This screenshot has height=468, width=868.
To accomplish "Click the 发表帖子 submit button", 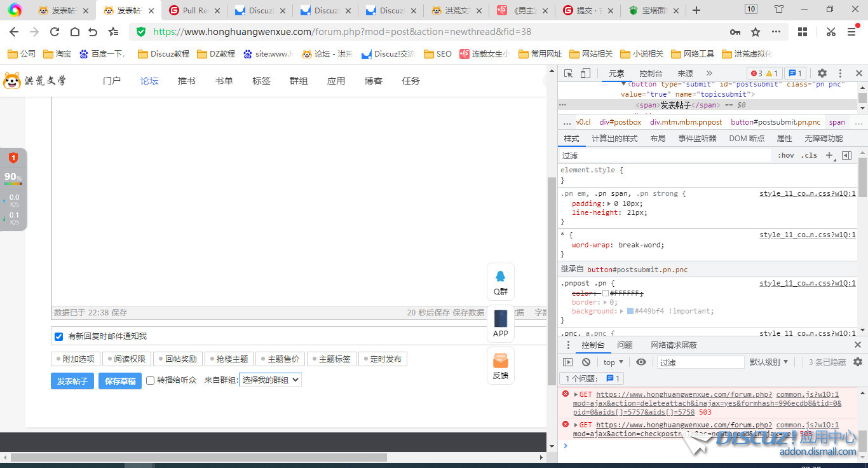I will (x=72, y=381).
